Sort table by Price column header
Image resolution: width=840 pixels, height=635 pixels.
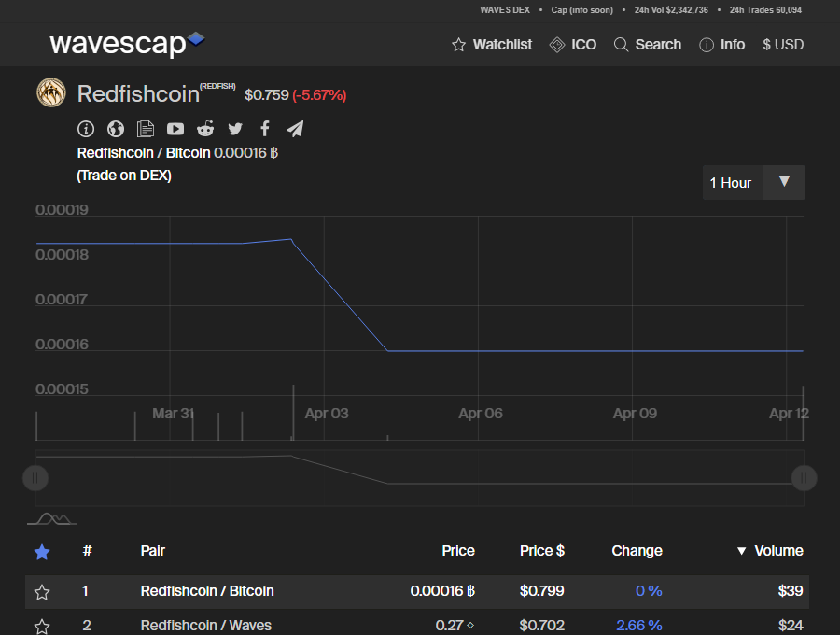tap(458, 551)
